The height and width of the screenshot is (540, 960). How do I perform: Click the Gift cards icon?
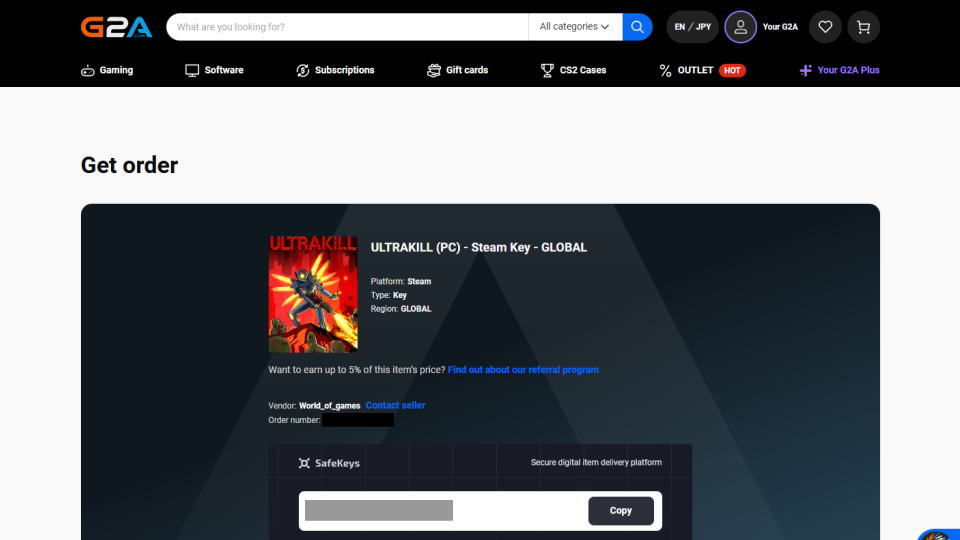tap(433, 70)
